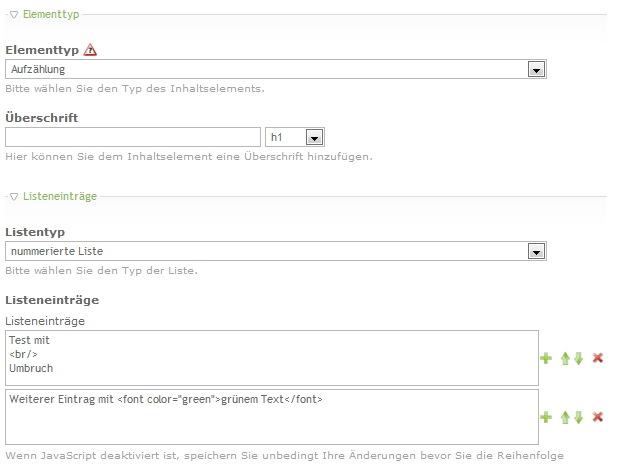The height and width of the screenshot is (475, 618).
Task: Click the 'Wenn JavaScript deaktiviert ist' hint text
Action: pos(284,456)
